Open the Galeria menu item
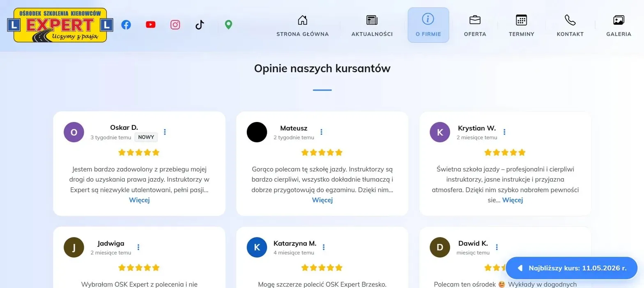Viewport: 644px width, 288px height. pyautogui.click(x=619, y=25)
